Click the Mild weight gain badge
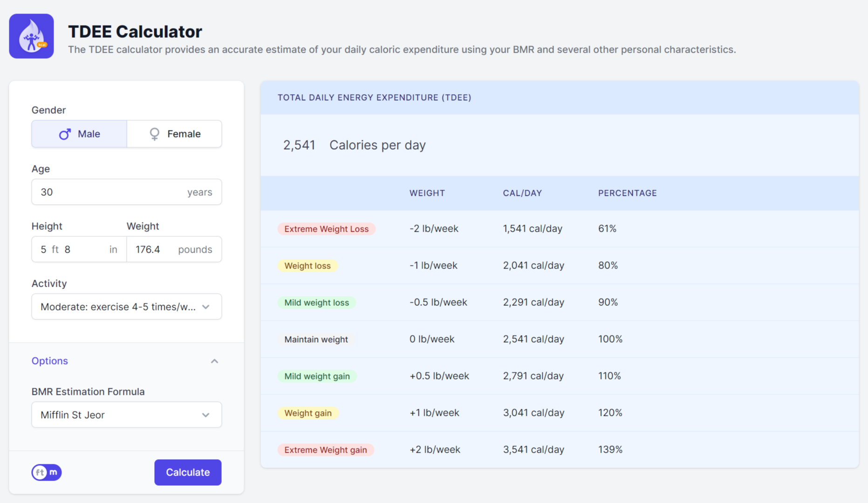The height and width of the screenshot is (503, 868). coord(317,376)
